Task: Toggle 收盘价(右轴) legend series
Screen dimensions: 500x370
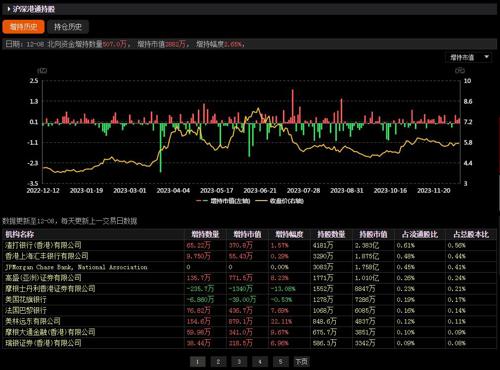Action: pyautogui.click(x=279, y=201)
